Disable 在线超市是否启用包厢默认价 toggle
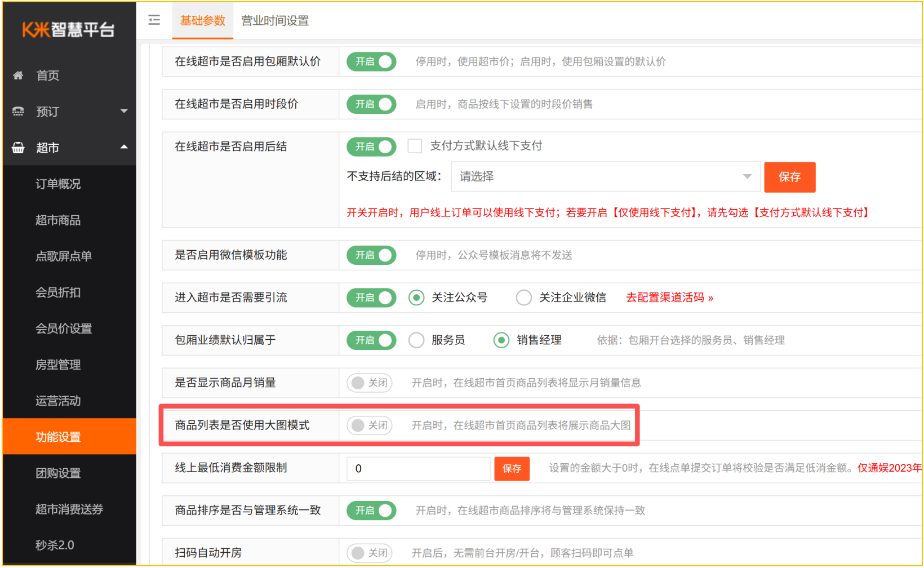The width and height of the screenshot is (924, 568). pos(371,61)
